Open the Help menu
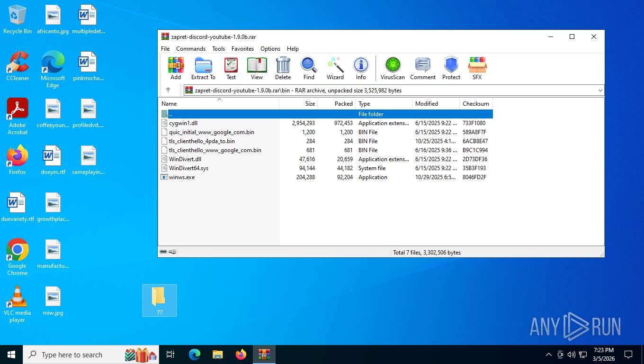Screen dimensions: 644x364 tap(293, 49)
